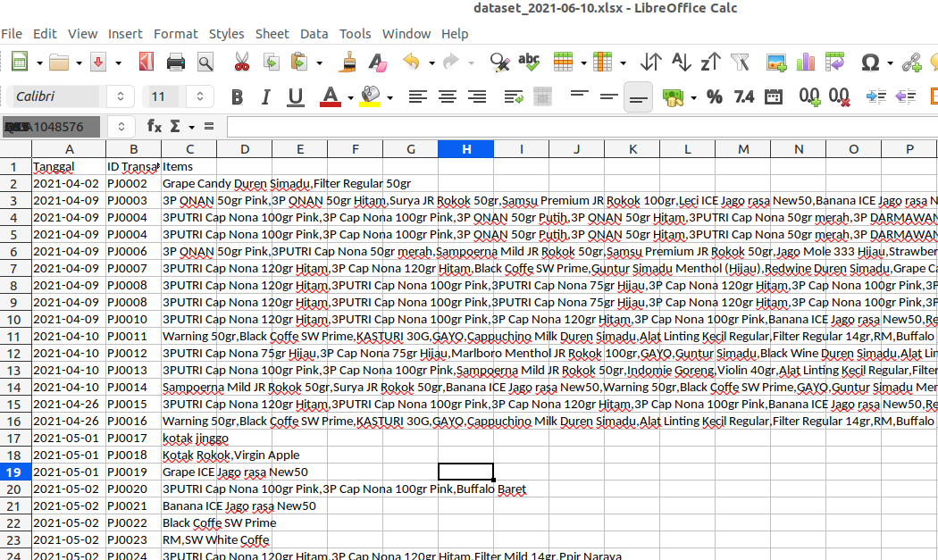Open the Tools menu

click(356, 34)
